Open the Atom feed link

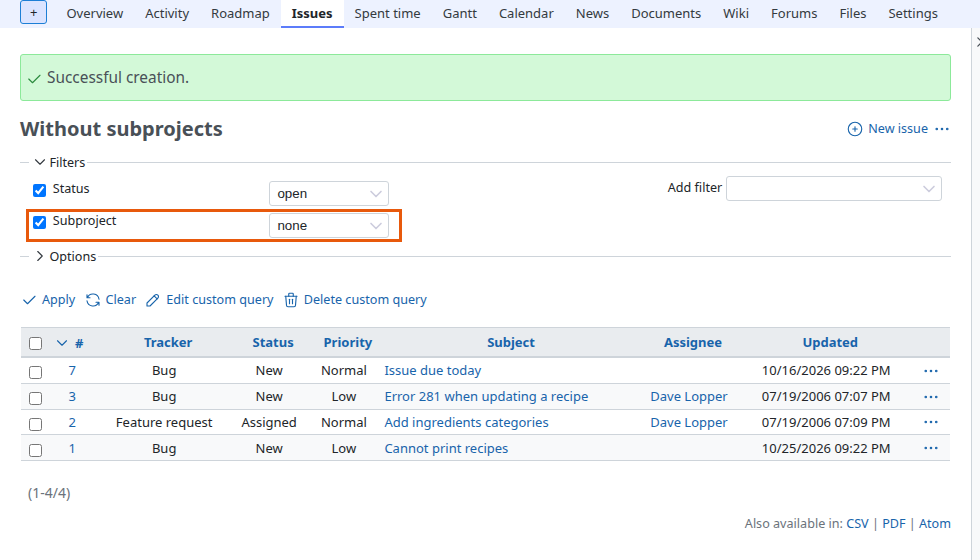coord(934,524)
